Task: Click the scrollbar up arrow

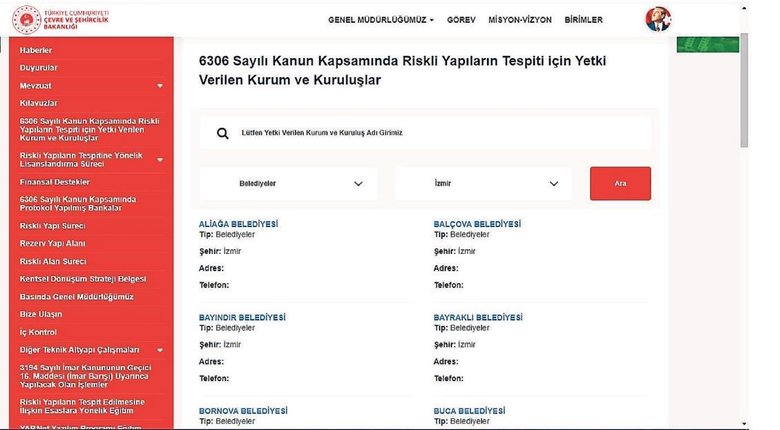Action: pos(744,8)
